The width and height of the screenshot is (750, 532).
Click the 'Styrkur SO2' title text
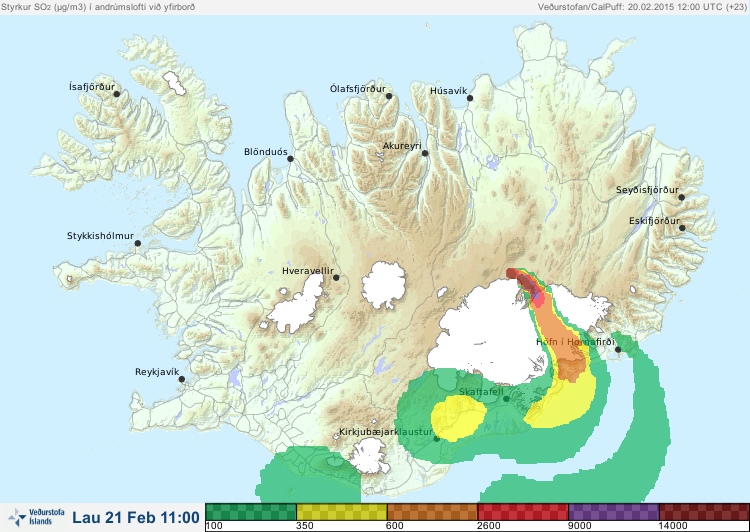(x=98, y=7)
